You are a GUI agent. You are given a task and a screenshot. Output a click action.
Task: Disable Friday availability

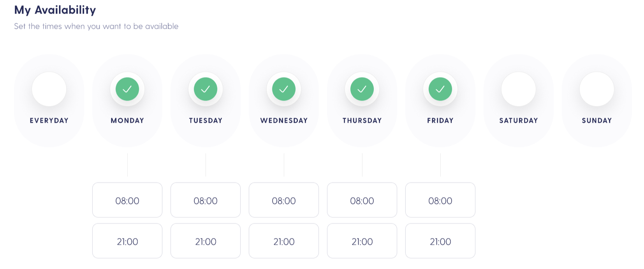440,89
